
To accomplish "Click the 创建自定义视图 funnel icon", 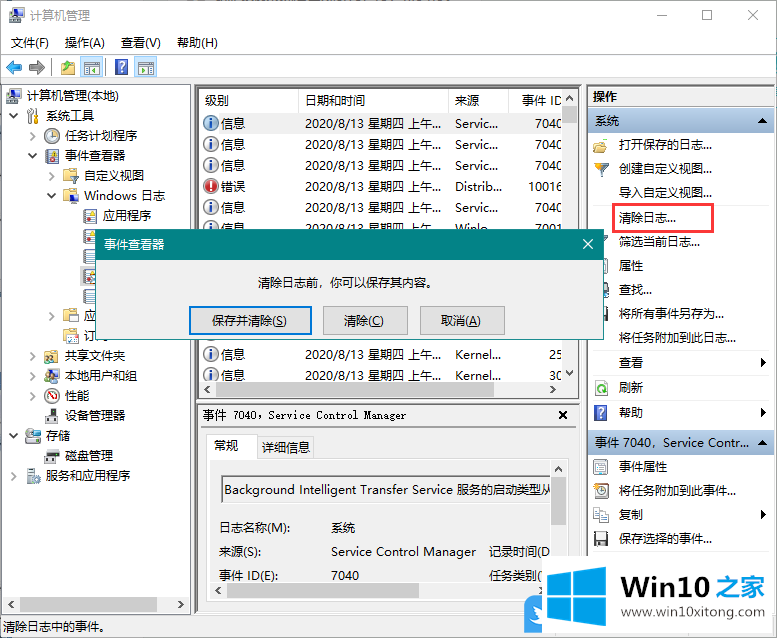I will (x=601, y=169).
